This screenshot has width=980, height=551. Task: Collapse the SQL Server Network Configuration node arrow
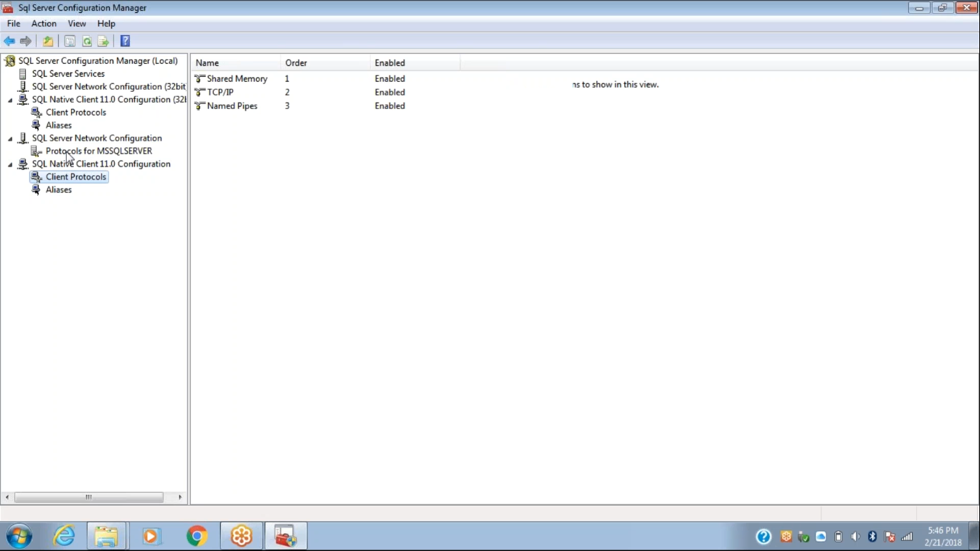coord(10,138)
